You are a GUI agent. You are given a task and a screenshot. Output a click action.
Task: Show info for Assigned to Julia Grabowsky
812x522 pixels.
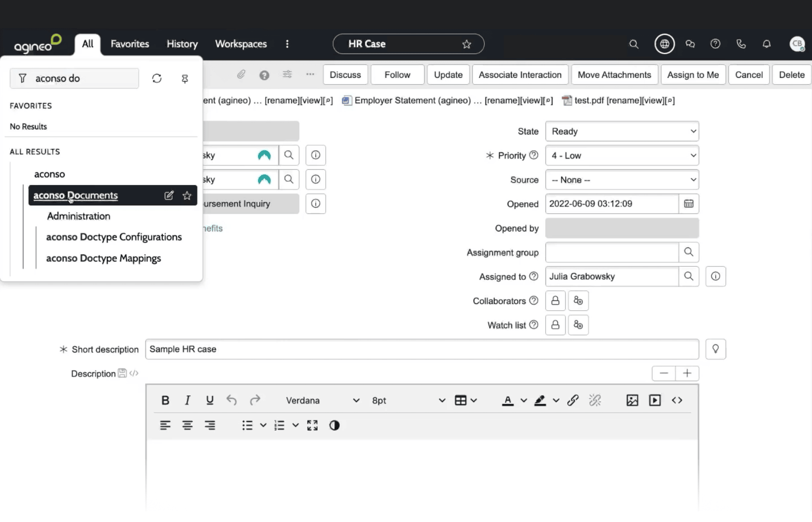[715, 276]
